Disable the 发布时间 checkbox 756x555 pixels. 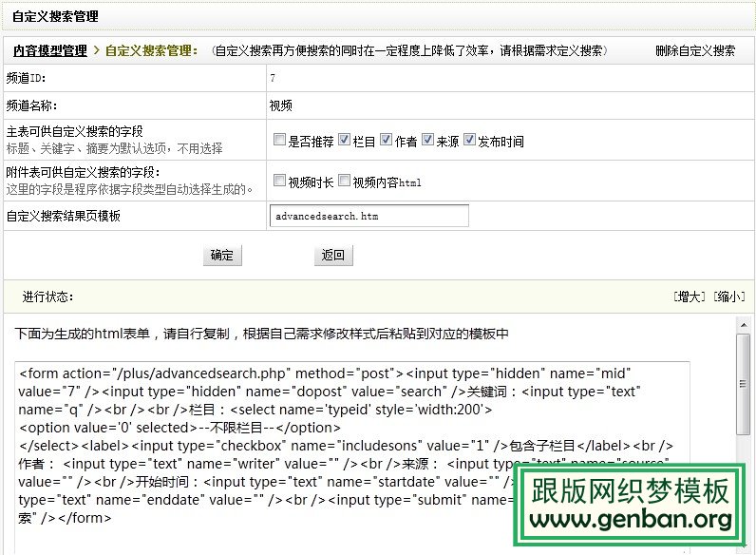coord(469,141)
